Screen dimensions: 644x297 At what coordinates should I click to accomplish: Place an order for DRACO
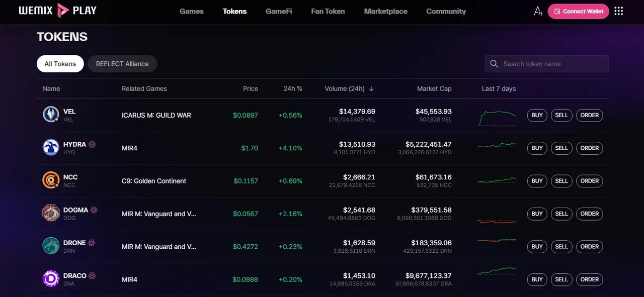click(590, 279)
